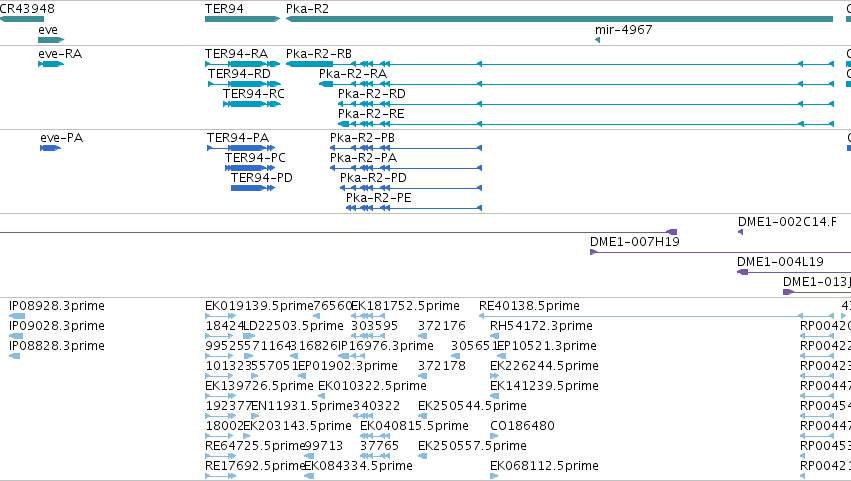
Task: Click the IP09028.3prime EST label
Action: point(56,326)
